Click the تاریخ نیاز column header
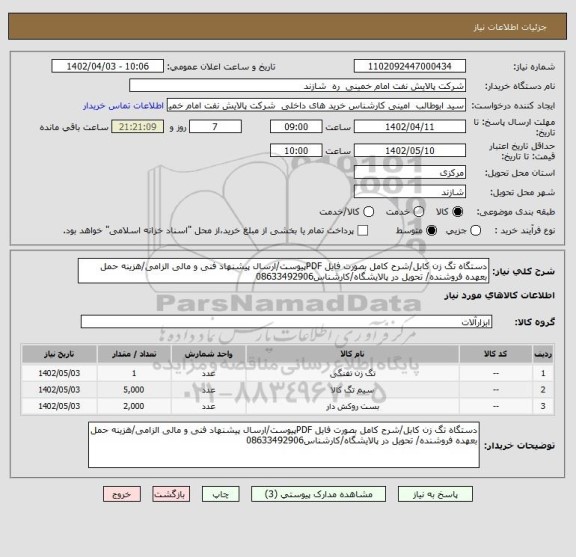Viewport: 576px width, 557px height. (59, 354)
